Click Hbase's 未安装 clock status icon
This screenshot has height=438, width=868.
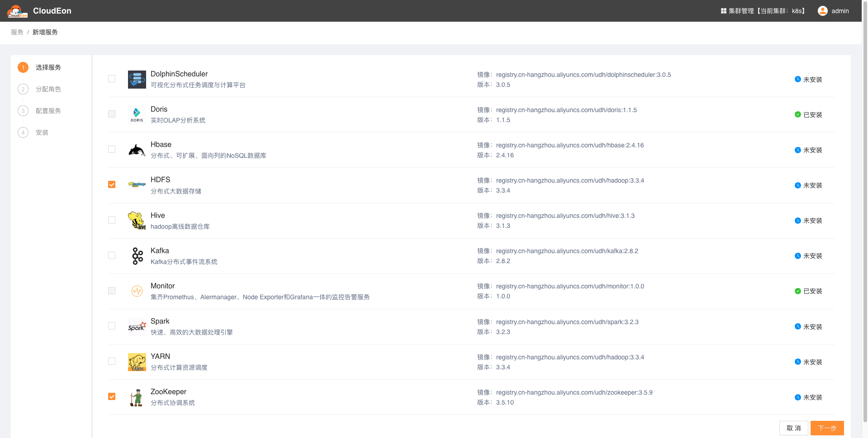[798, 150]
